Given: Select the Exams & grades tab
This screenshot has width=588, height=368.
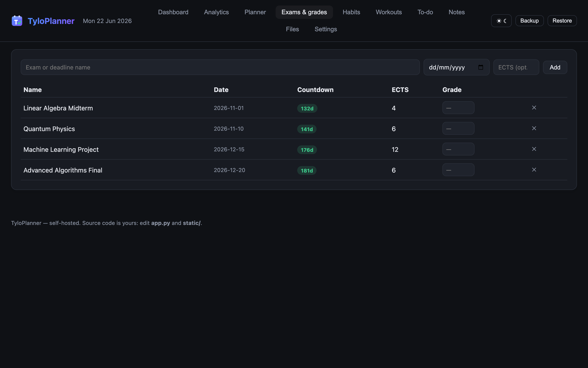Looking at the screenshot, I should click(304, 12).
